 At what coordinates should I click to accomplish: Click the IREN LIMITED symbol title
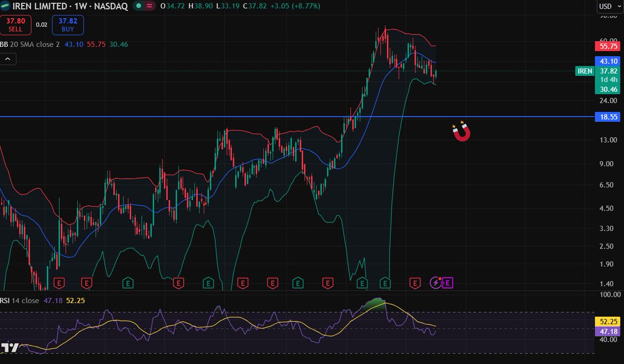coord(40,6)
